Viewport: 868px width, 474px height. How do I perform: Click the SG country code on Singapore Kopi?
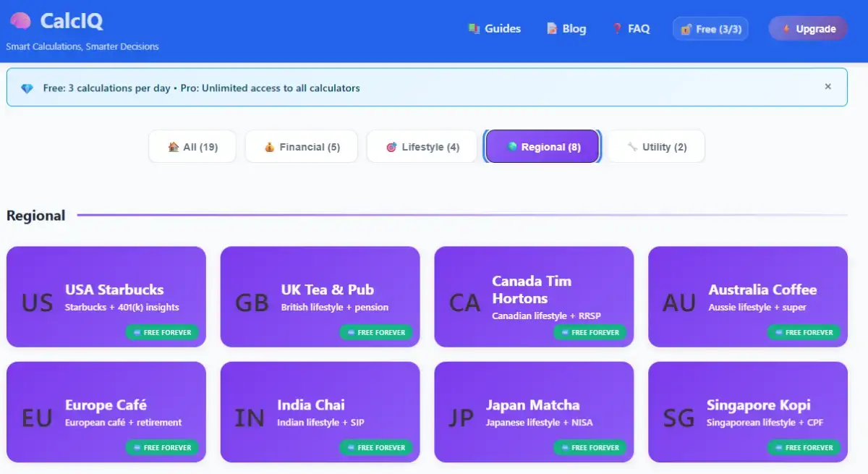[678, 418]
